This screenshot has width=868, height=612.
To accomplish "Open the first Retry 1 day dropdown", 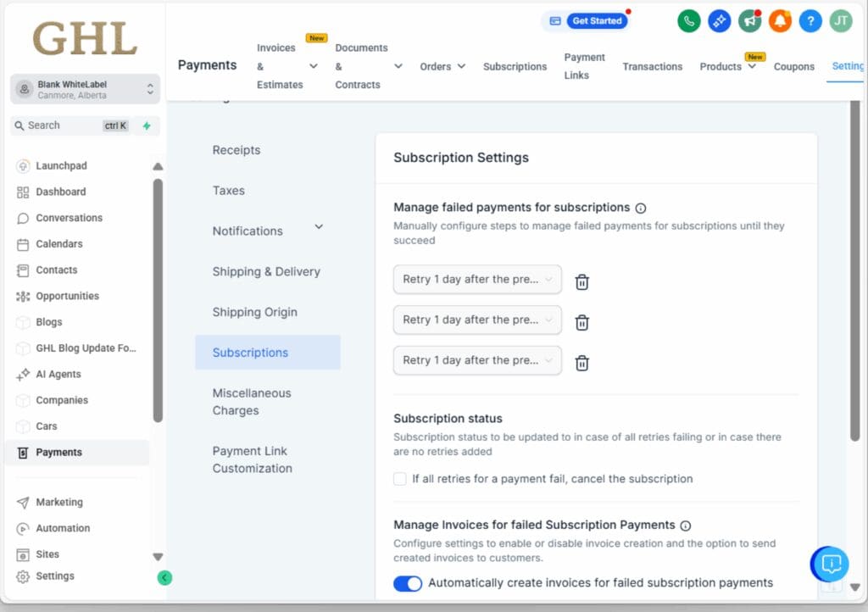I will [477, 279].
